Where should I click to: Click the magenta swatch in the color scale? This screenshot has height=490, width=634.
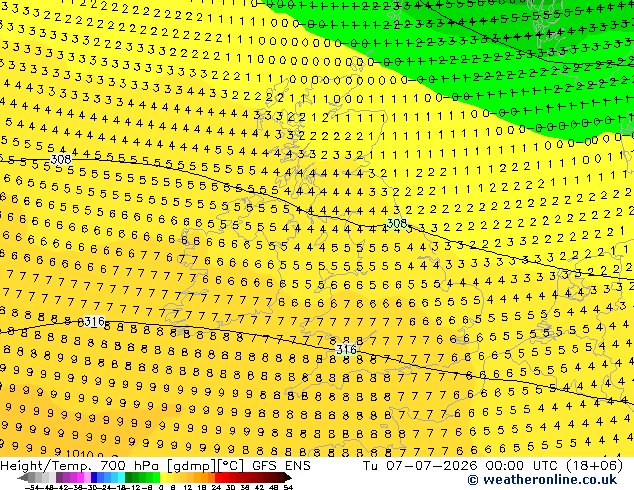click(x=80, y=477)
